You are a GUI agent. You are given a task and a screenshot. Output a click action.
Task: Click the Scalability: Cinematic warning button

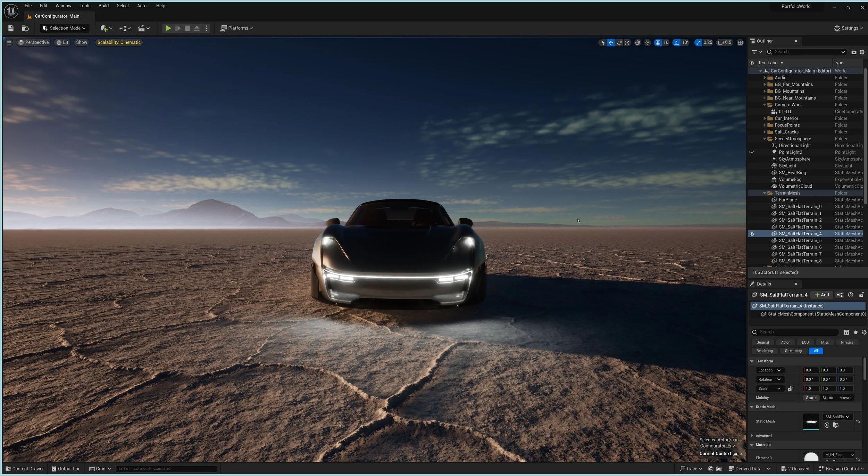click(119, 42)
